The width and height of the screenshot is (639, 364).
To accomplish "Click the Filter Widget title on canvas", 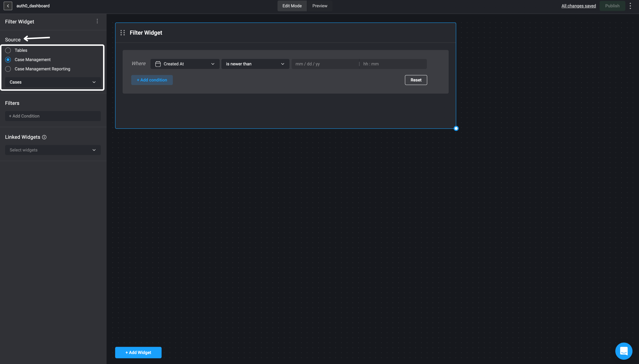I will pyautogui.click(x=146, y=33).
